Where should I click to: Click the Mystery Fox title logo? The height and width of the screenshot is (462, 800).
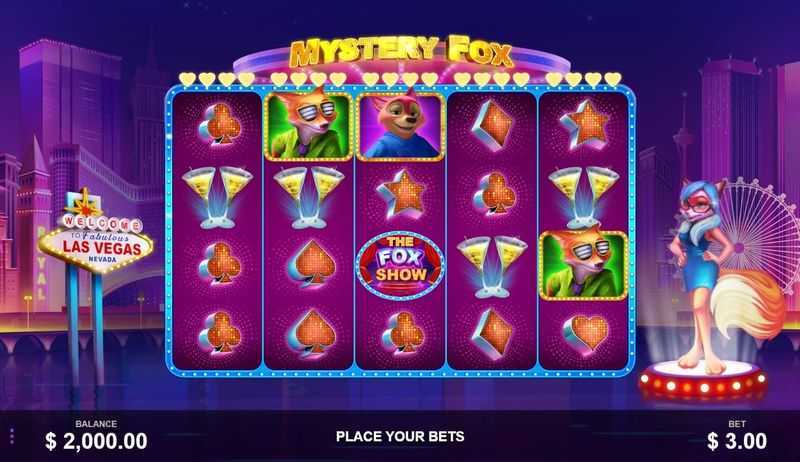[x=401, y=52]
